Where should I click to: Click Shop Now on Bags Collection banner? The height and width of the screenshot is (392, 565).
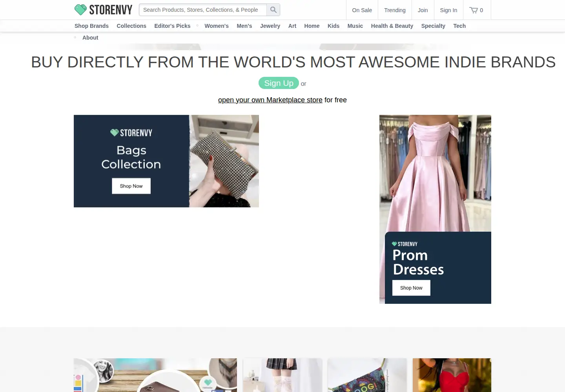pos(131,186)
